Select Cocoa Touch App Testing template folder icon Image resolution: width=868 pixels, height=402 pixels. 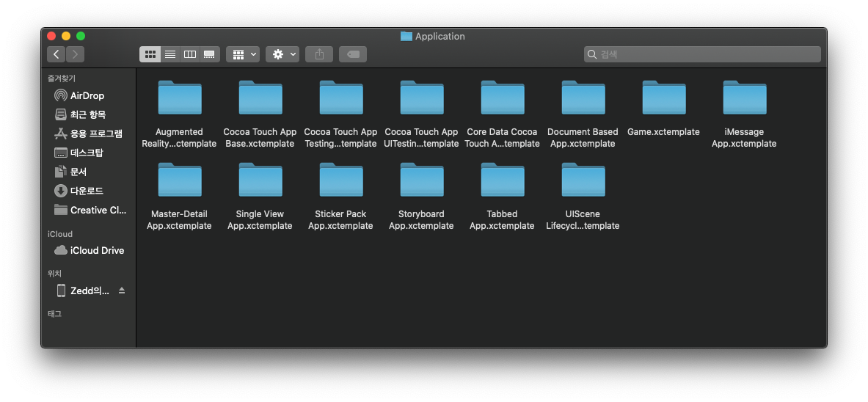342,98
